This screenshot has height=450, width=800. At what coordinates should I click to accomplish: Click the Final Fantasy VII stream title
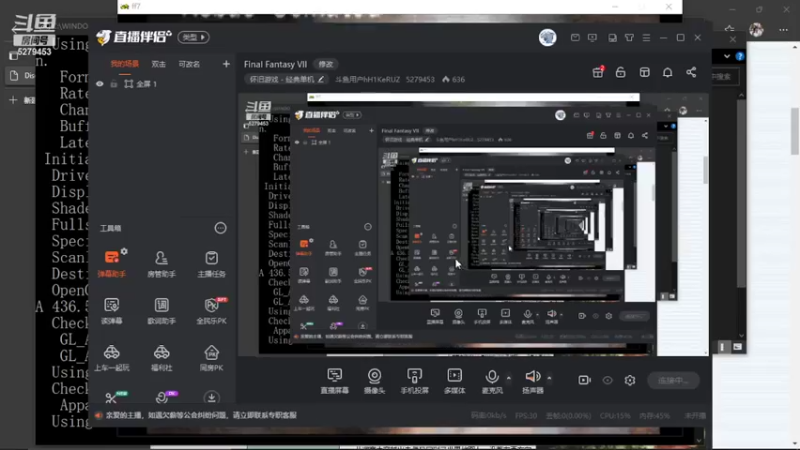click(276, 64)
